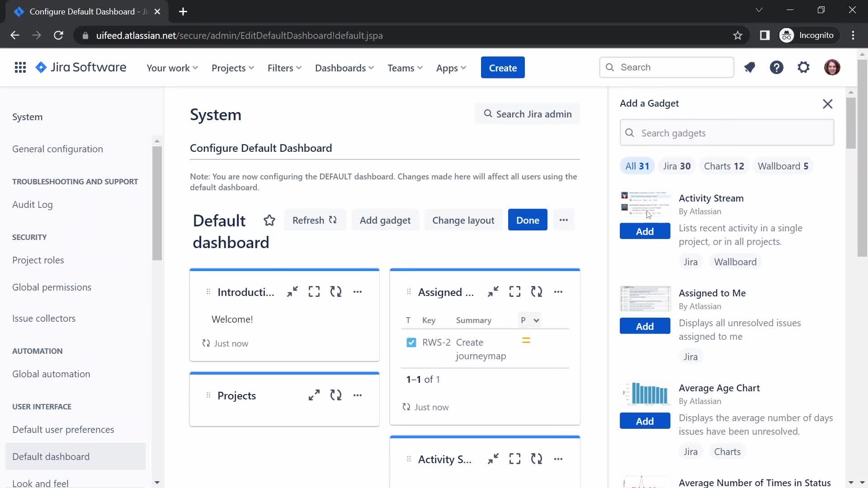Click the notifications bell icon
Screen dimensions: 868x488
(750, 67)
